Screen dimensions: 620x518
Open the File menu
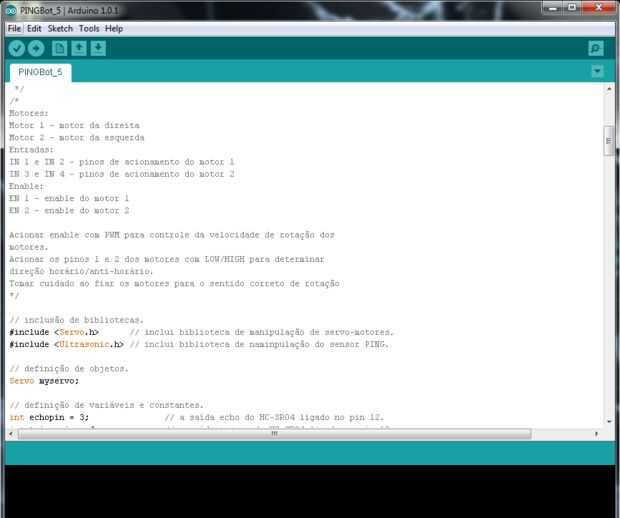coord(14,28)
